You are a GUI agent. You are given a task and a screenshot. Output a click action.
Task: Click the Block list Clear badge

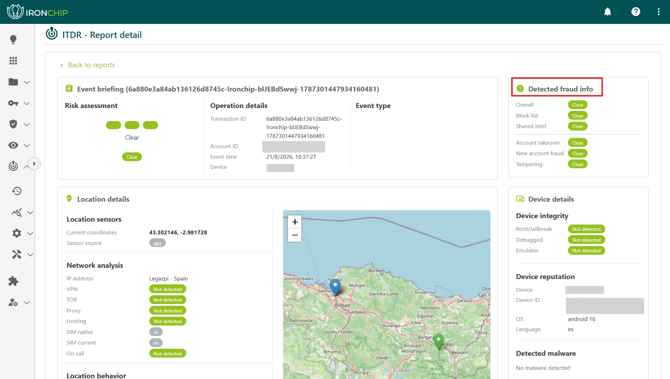coord(578,115)
